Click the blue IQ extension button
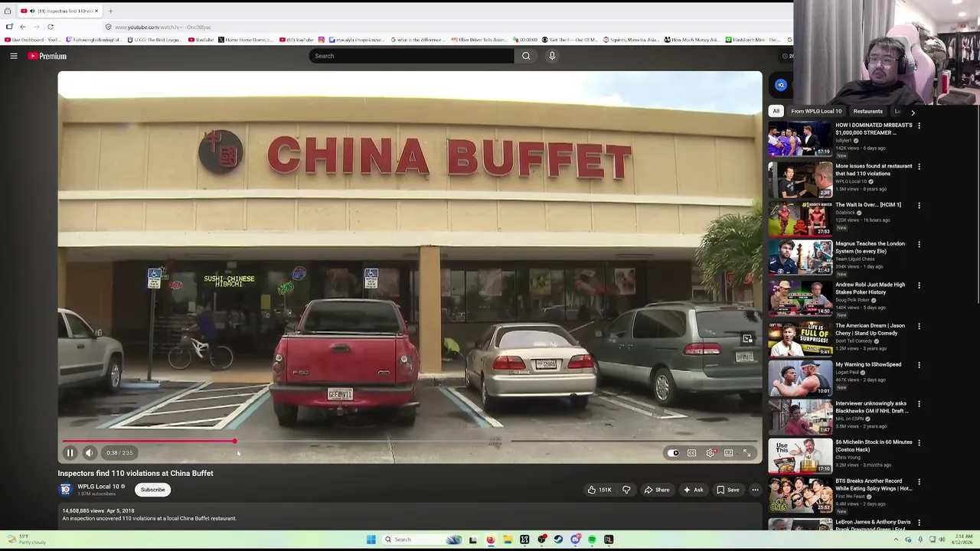980x551 pixels. [780, 85]
